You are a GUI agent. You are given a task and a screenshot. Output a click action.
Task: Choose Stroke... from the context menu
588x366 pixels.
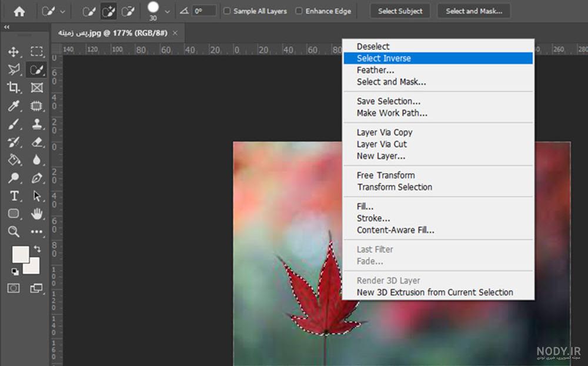pyautogui.click(x=438, y=218)
